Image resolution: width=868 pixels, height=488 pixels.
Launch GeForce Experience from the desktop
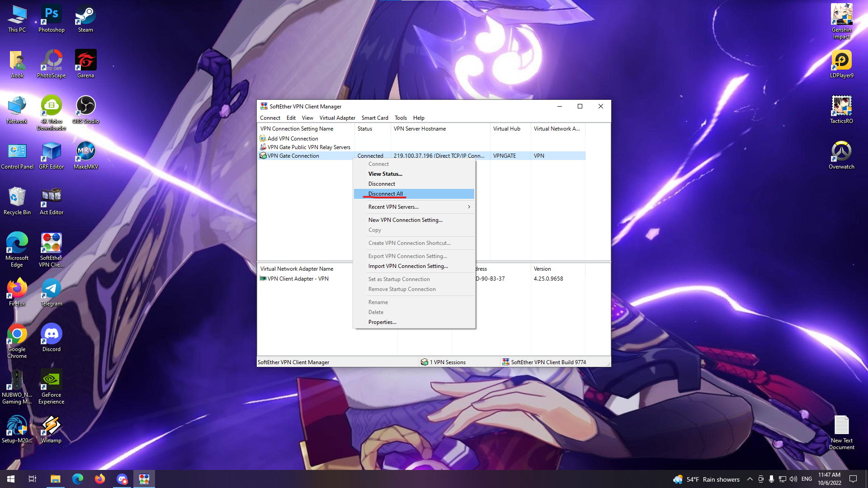[x=51, y=387]
